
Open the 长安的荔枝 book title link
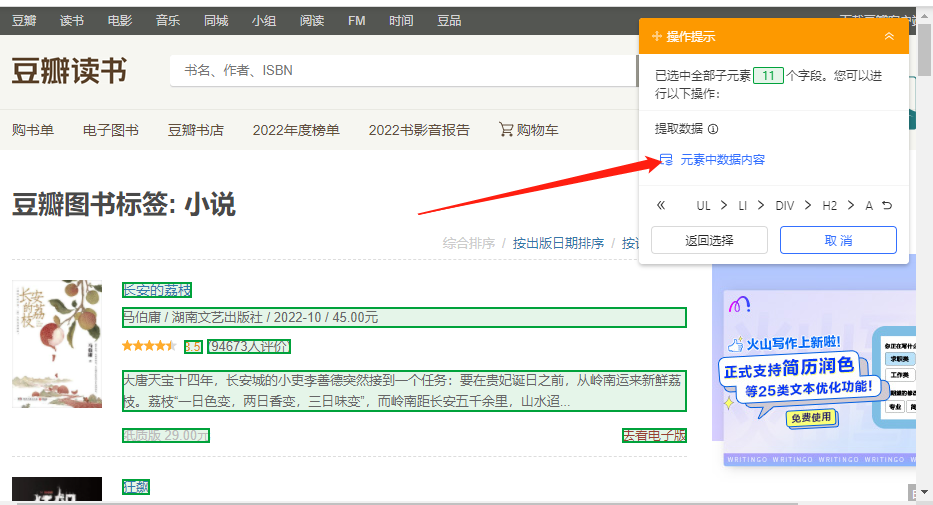pyautogui.click(x=157, y=290)
